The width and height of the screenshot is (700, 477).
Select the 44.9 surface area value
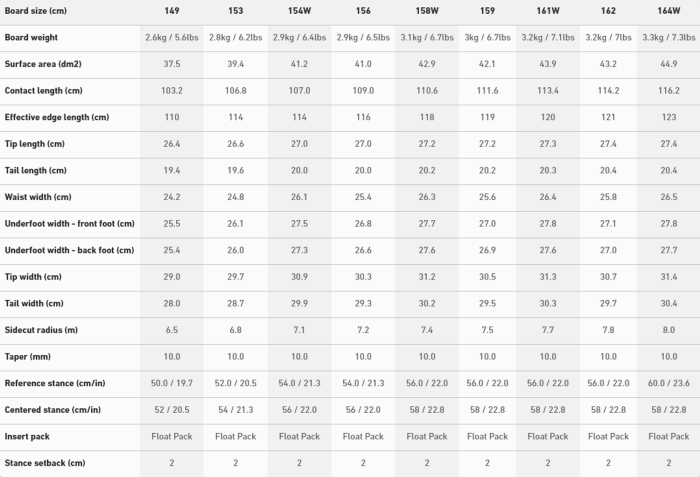point(668,64)
